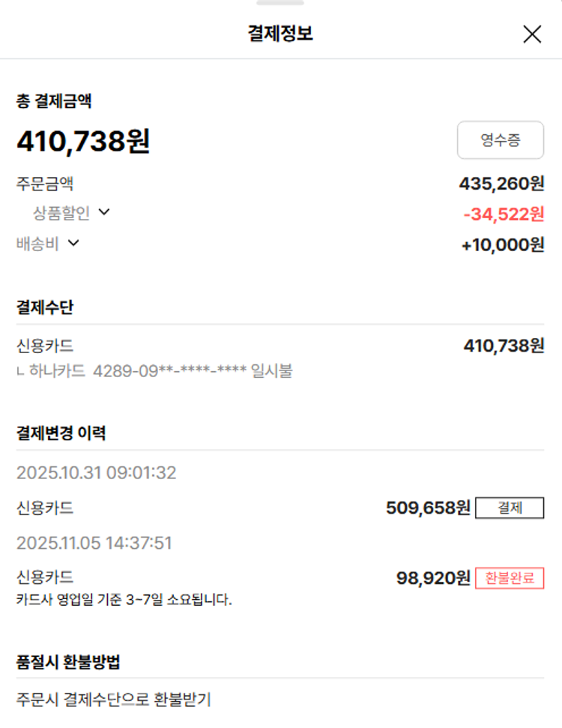Image resolution: width=562 pixels, height=728 pixels.
Task: Click the large 410,738원 total amount
Action: pyautogui.click(x=83, y=141)
